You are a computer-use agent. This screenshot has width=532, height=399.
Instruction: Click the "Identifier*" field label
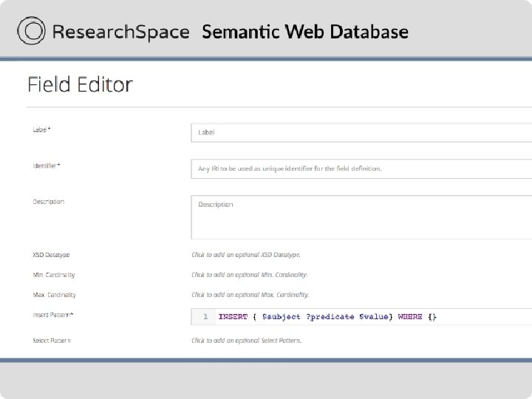[x=47, y=166]
